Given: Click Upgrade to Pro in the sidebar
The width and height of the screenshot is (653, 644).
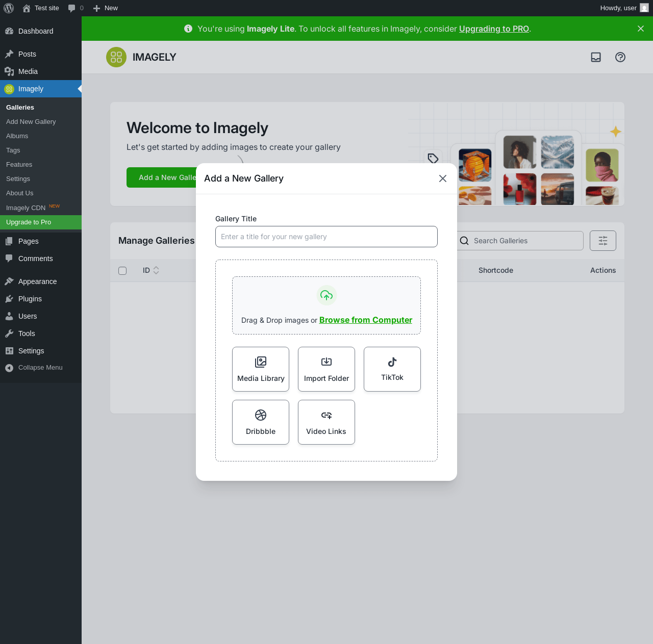Looking at the screenshot, I should (41, 222).
